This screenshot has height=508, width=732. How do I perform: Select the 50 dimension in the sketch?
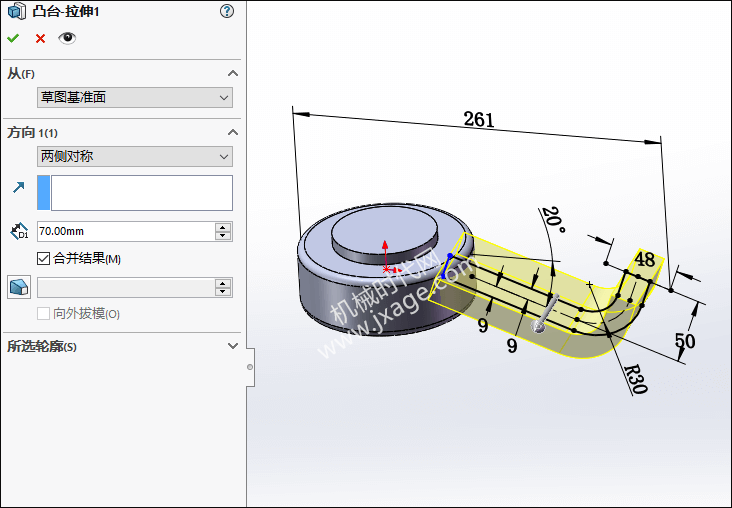pyautogui.click(x=685, y=341)
